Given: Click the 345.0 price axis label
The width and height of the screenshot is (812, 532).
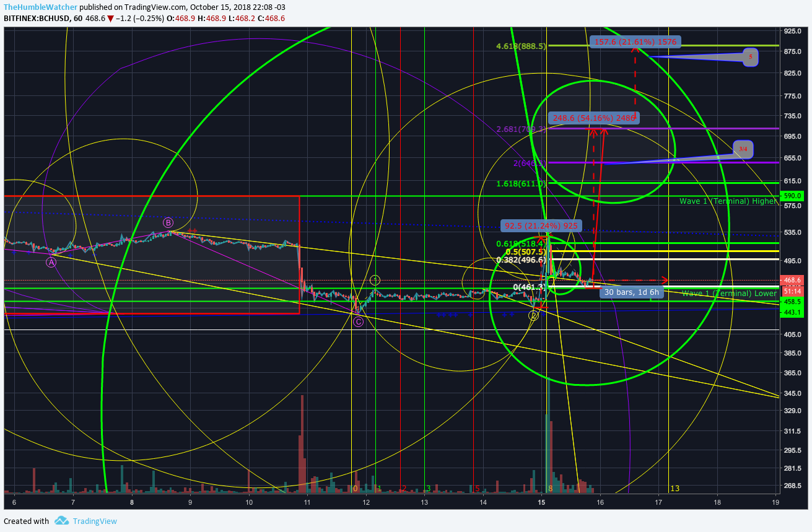Looking at the screenshot, I should (793, 393).
